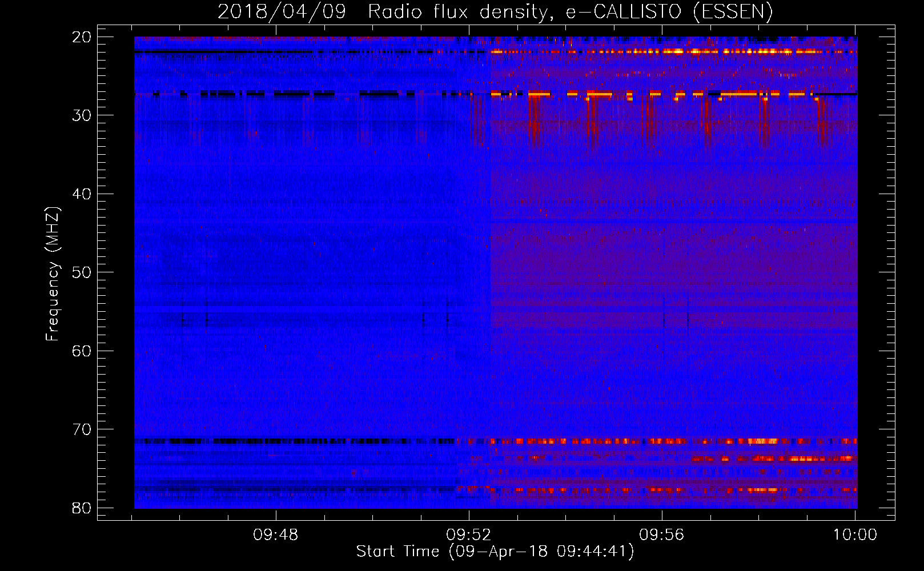Click the 30 MHz frequency tick label
This screenshot has height=571, width=924.
pyautogui.click(x=82, y=115)
